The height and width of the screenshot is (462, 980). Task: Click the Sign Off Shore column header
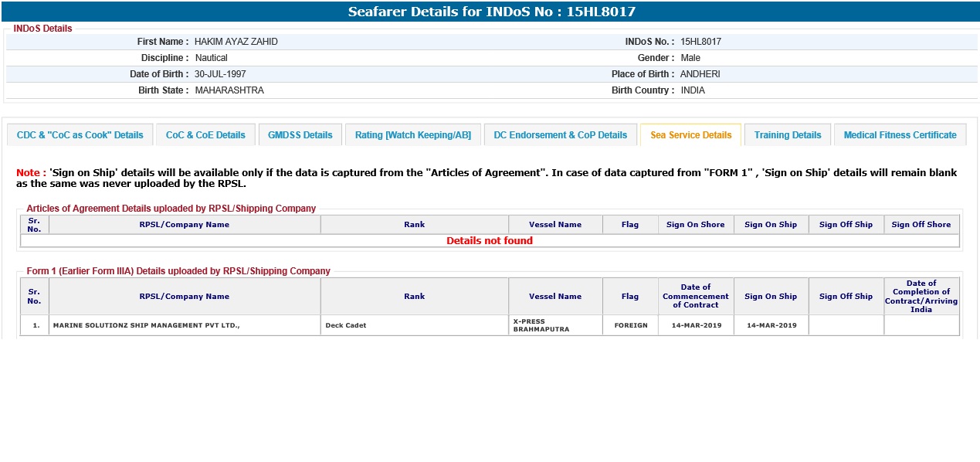pos(921,225)
